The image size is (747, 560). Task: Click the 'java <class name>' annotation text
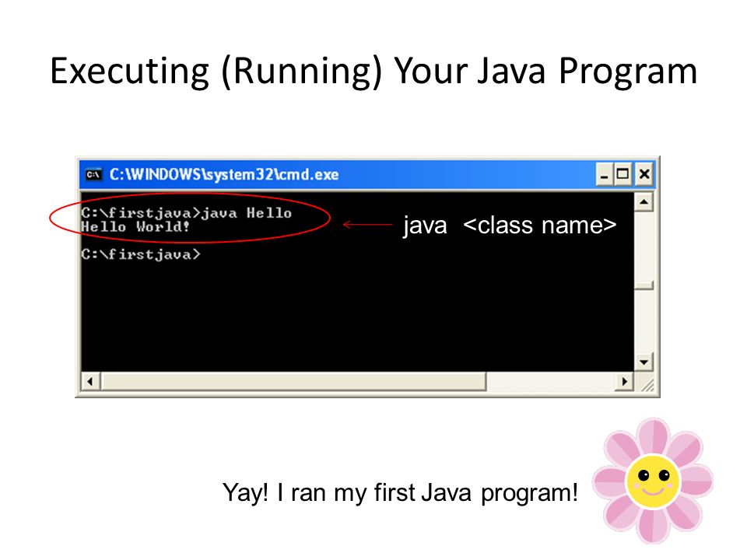[x=510, y=226]
